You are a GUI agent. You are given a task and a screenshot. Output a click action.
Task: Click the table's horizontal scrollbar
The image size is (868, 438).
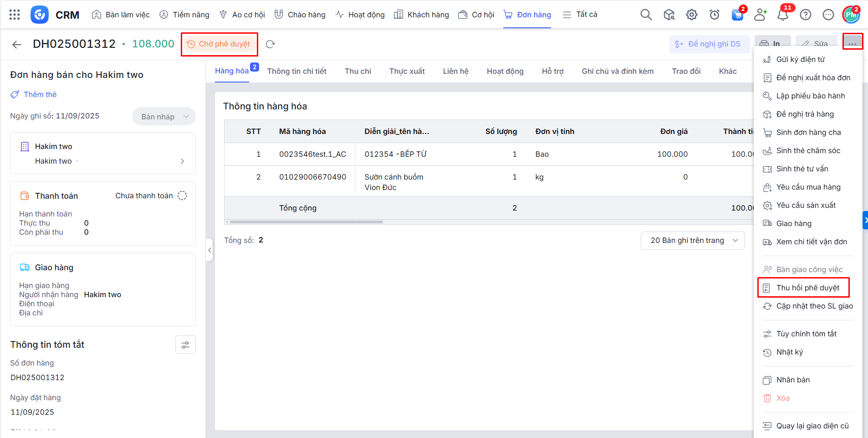[x=306, y=222]
